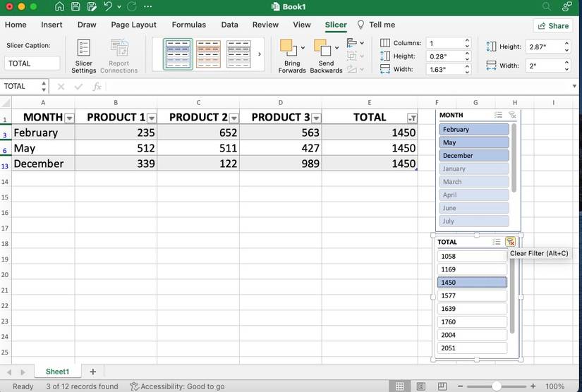This screenshot has height=392, width=582.
Task: Open the filtered TOTAL column dropdown
Action: pos(412,118)
